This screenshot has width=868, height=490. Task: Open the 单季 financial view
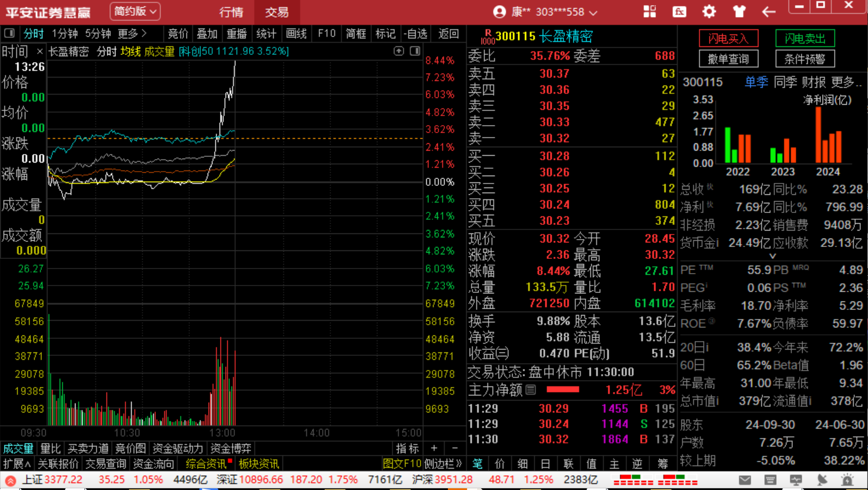[756, 82]
